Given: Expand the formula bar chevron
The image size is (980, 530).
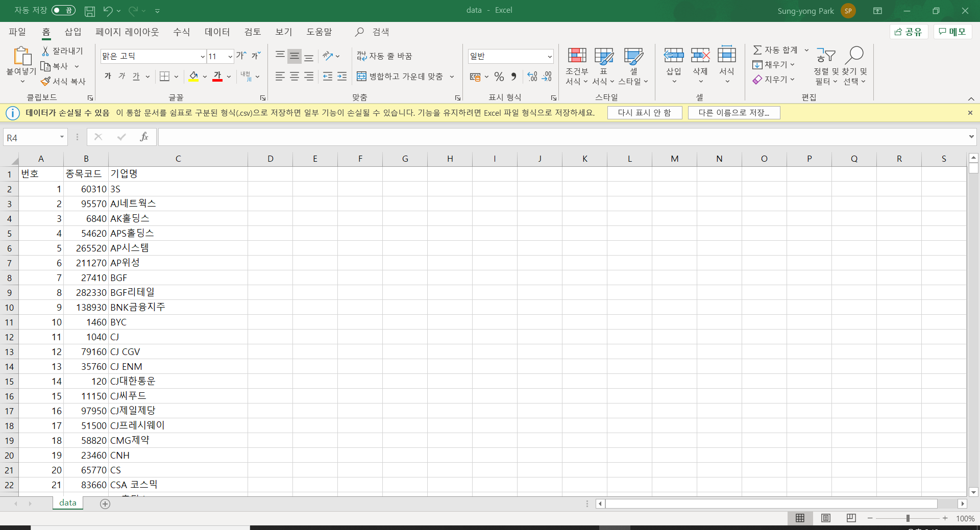Looking at the screenshot, I should click(x=971, y=136).
